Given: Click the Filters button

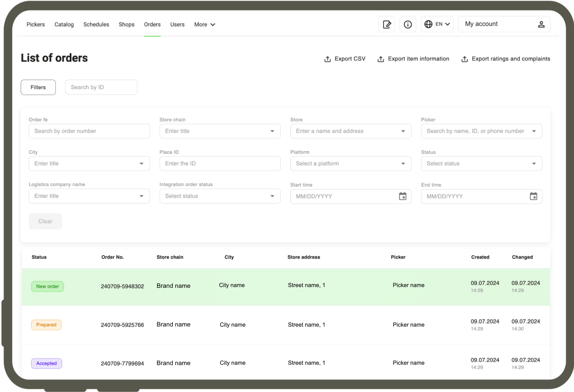Looking at the screenshot, I should coord(38,87).
